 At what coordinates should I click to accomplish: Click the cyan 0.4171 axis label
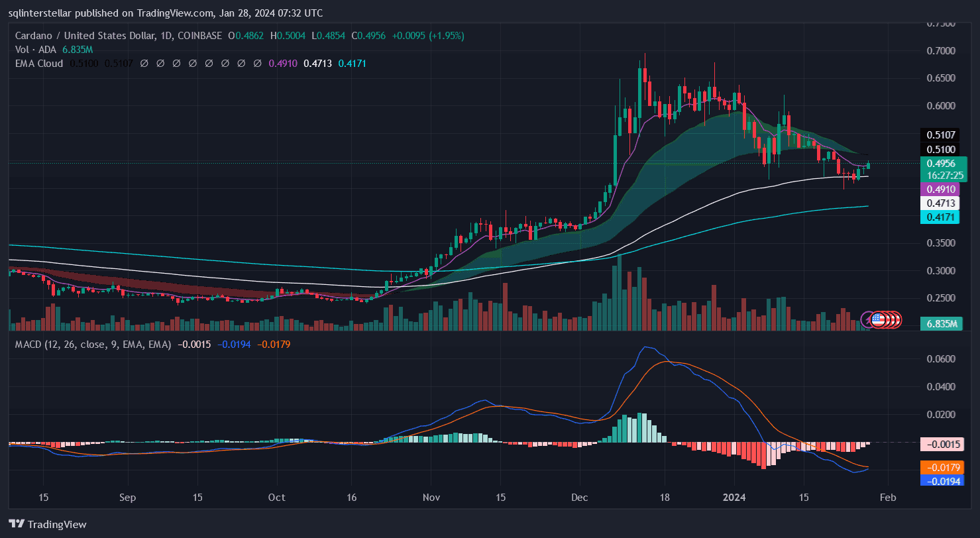[x=939, y=217]
